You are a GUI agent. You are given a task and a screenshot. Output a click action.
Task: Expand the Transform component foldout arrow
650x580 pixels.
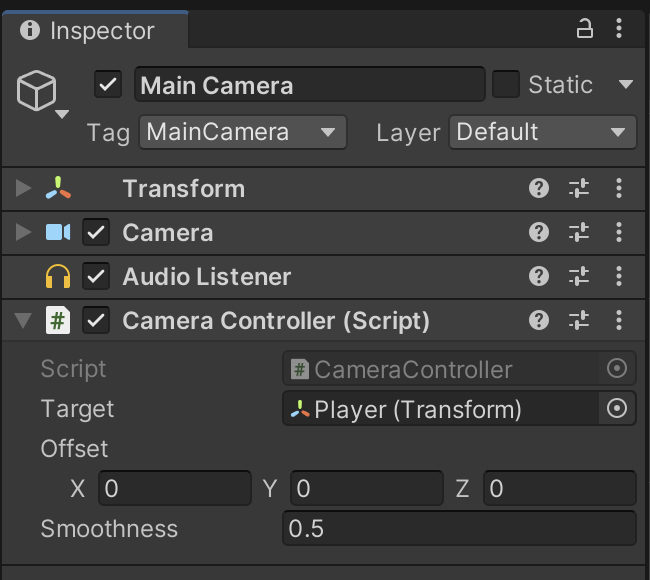coord(23,188)
